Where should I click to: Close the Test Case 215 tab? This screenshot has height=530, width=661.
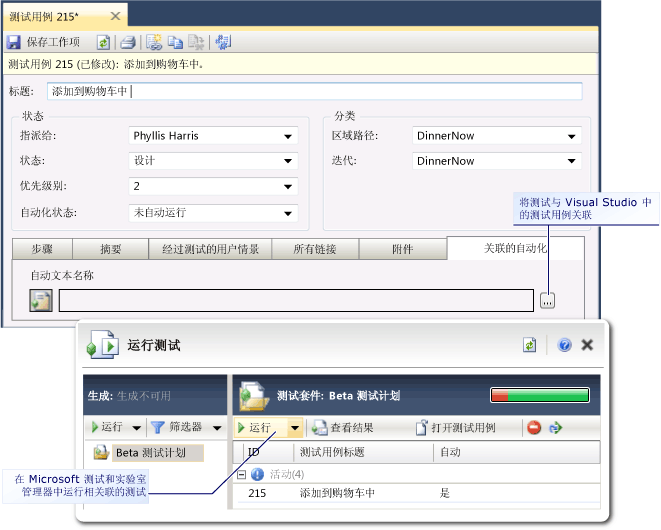115,16
